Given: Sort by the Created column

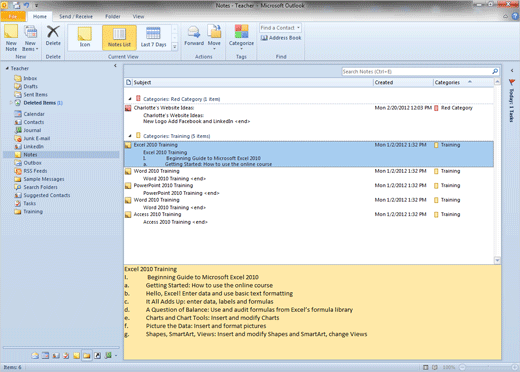Looking at the screenshot, I should tap(403, 82).
